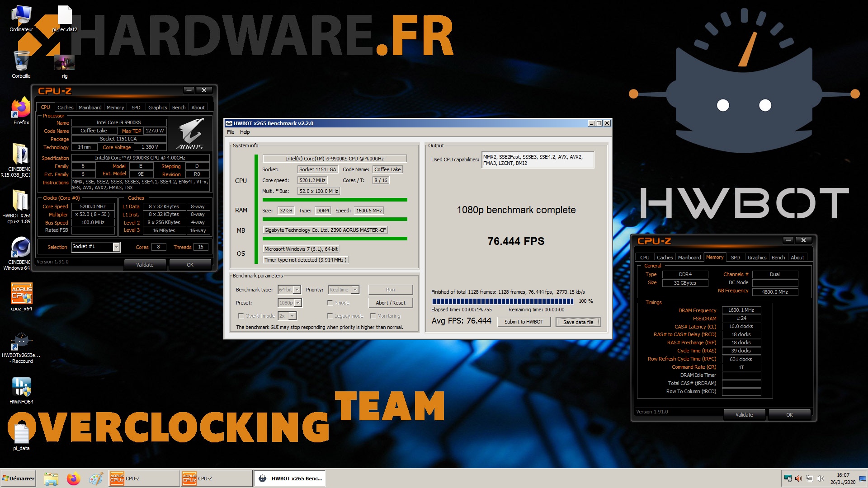Click Submit to HWBOT button
The width and height of the screenshot is (868, 488).
tap(524, 322)
